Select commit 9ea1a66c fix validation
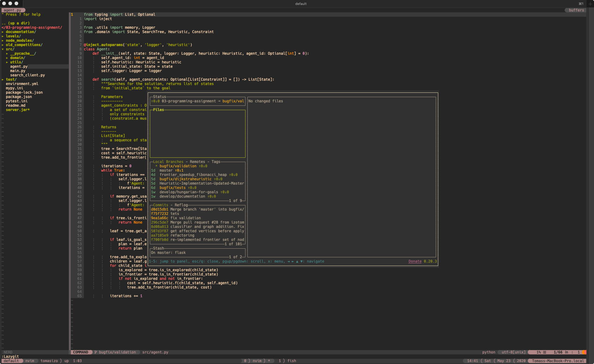The width and height of the screenshot is (594, 364). click(176, 218)
